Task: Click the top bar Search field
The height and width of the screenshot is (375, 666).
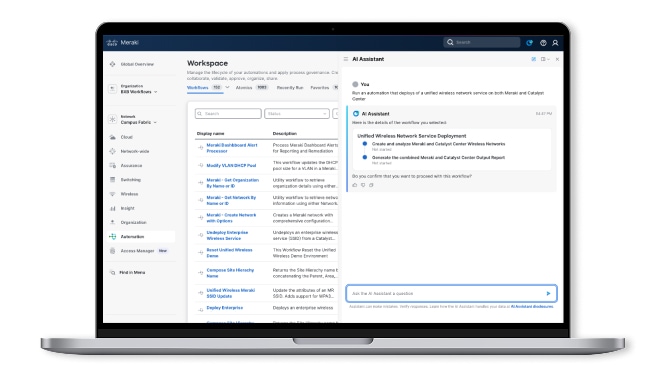Action: click(x=482, y=42)
